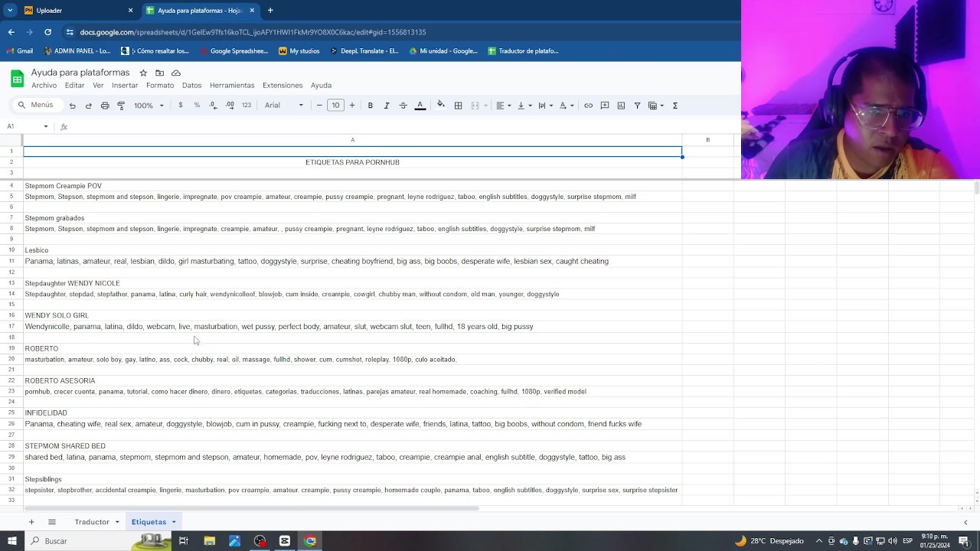Open the Arial font dropdown
The width and height of the screenshot is (980, 551).
283,106
